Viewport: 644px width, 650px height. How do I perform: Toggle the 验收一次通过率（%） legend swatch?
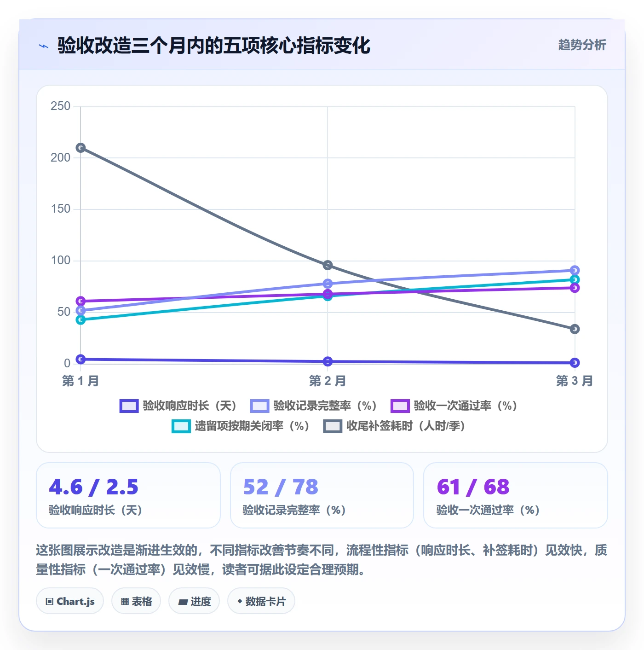[x=400, y=406]
